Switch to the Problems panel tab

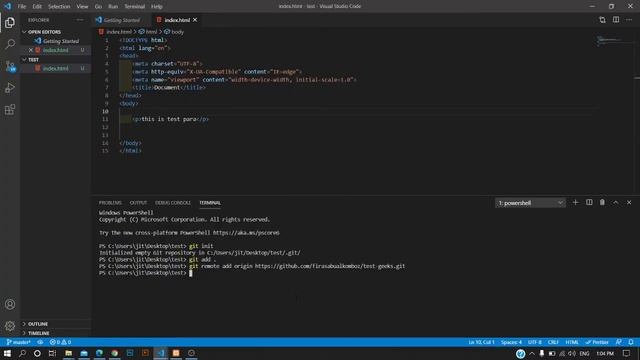(x=110, y=202)
